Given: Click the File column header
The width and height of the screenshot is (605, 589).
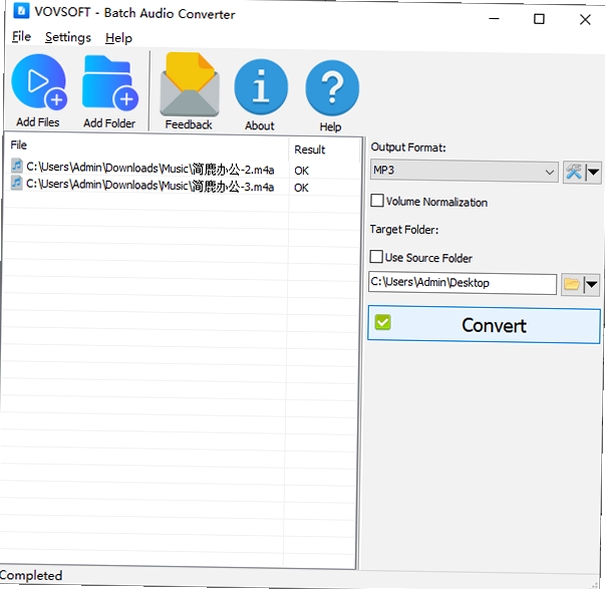Looking at the screenshot, I should (x=19, y=145).
